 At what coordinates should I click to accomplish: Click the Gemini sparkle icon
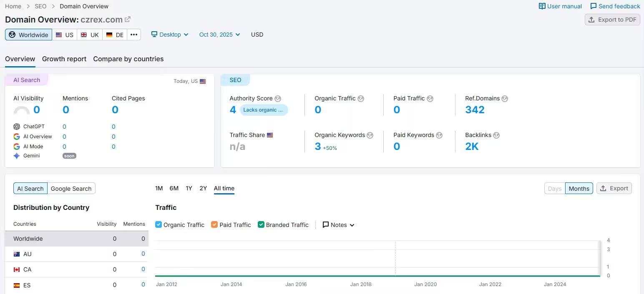[17, 156]
